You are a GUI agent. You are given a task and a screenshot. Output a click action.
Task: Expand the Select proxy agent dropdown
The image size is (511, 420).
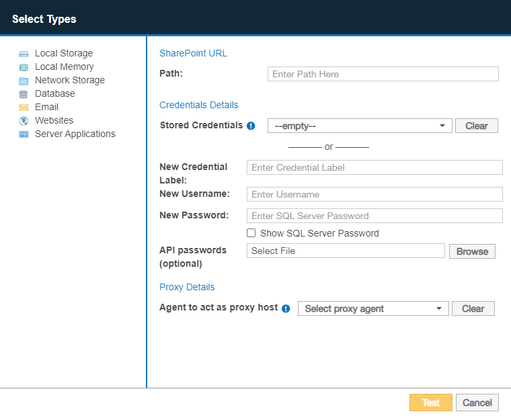coord(373,308)
